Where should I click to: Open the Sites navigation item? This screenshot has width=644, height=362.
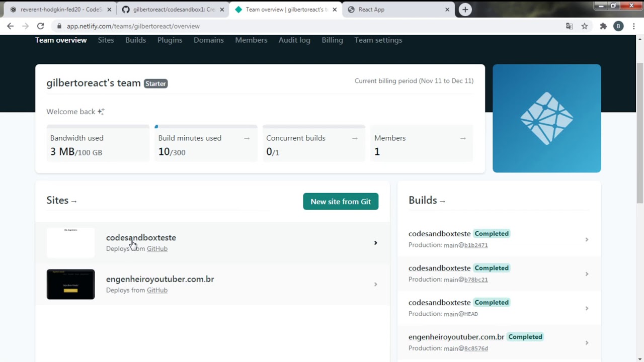[106, 40]
